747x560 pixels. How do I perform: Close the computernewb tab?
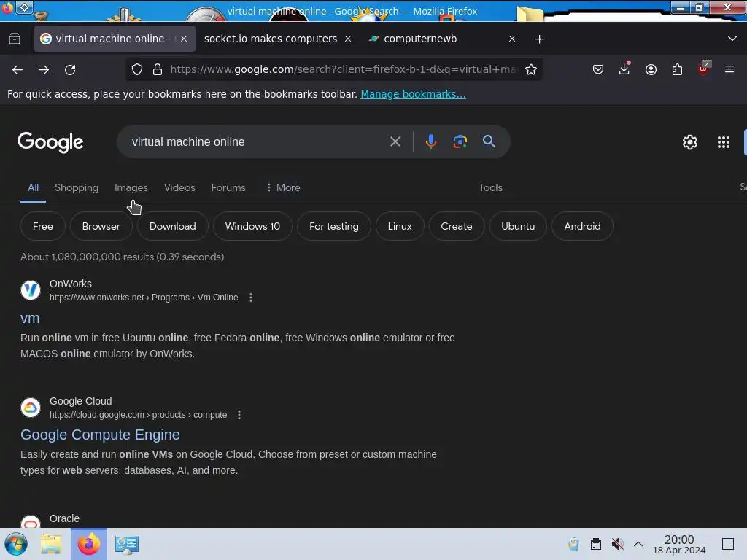pos(512,39)
